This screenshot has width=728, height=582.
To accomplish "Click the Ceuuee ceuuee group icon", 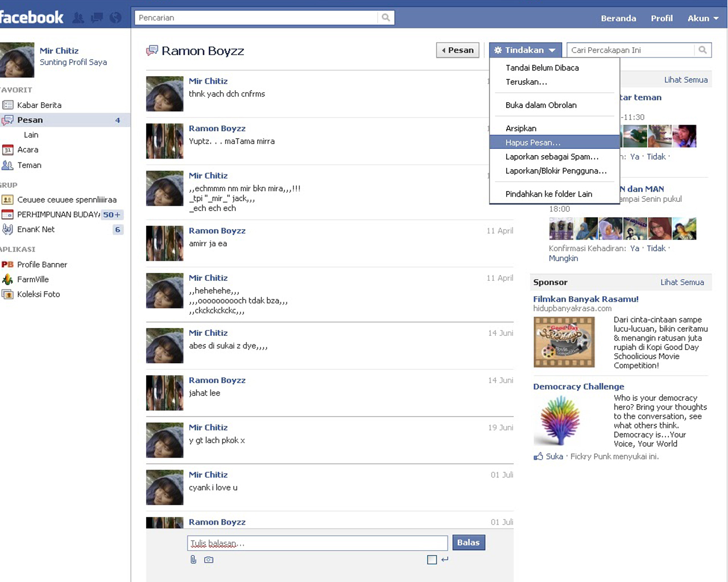I will (8, 200).
